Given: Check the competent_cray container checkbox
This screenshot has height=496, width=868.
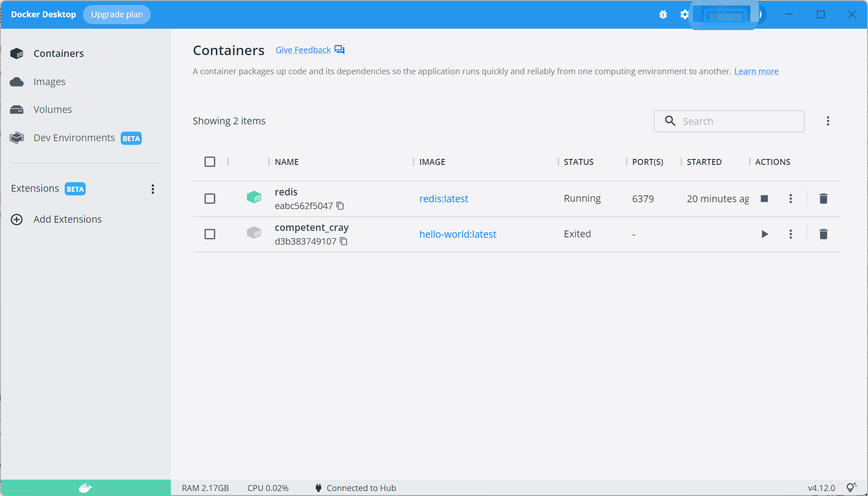Looking at the screenshot, I should [x=210, y=234].
